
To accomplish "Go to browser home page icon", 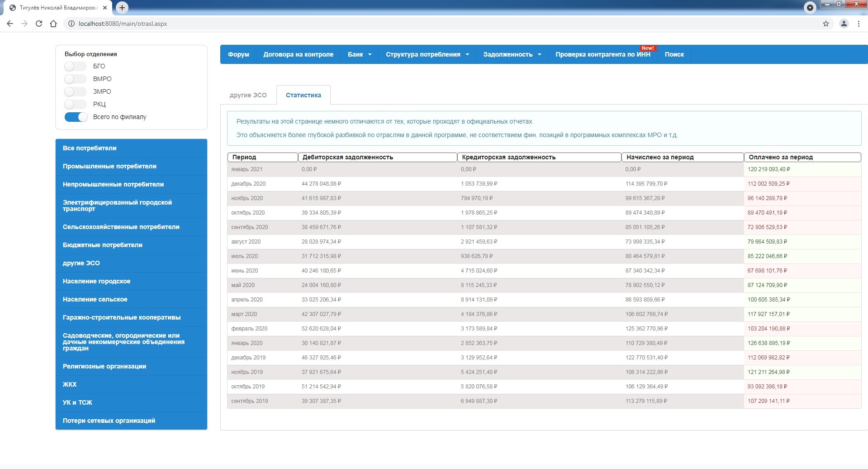I will pyautogui.click(x=53, y=24).
